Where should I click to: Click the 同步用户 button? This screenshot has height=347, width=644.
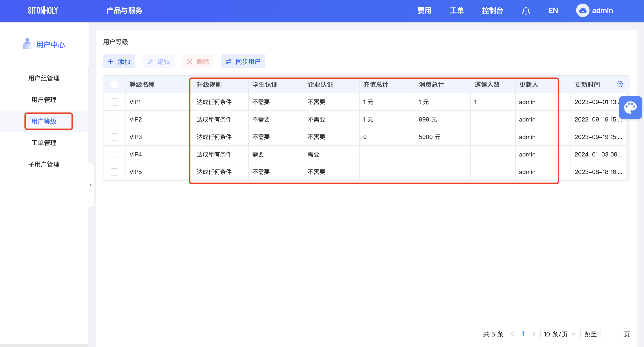coord(243,61)
